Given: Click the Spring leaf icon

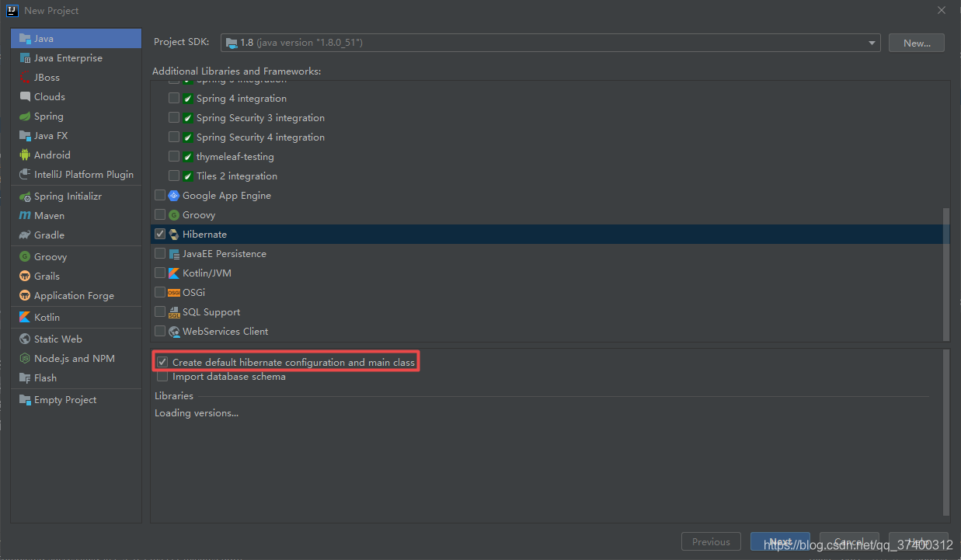Looking at the screenshot, I should coord(26,116).
